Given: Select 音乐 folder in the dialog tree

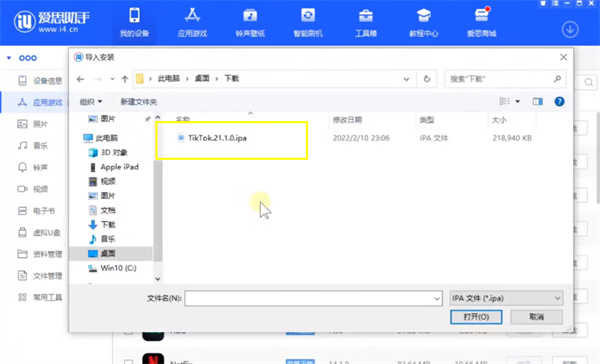Looking at the screenshot, I should [102, 239].
